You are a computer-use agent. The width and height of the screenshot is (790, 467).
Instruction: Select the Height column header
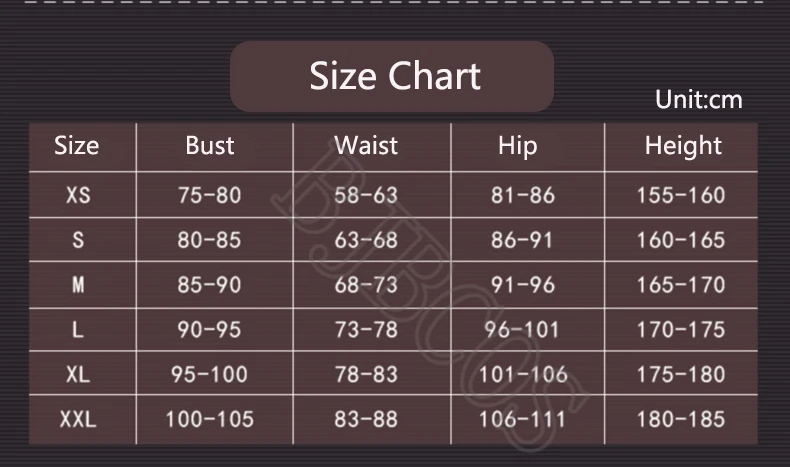click(683, 146)
